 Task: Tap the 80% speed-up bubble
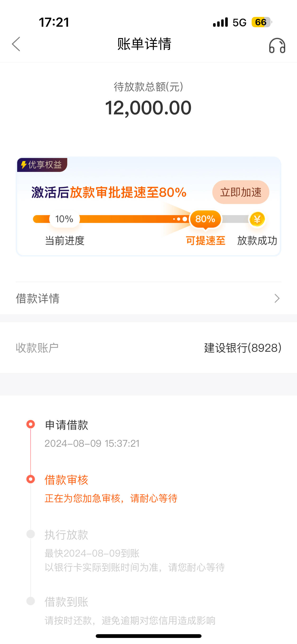point(205,219)
